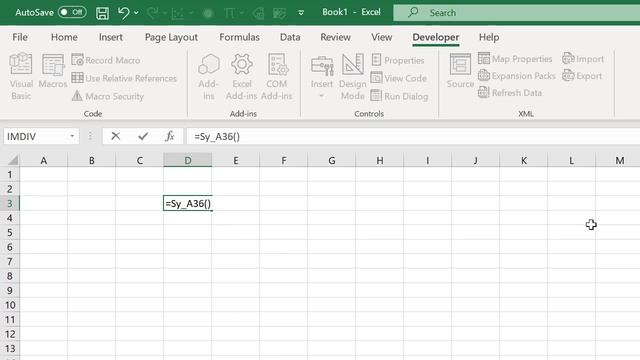This screenshot has height=360, width=640.
Task: Click Redo arrow icon in title bar
Action: 152,13
